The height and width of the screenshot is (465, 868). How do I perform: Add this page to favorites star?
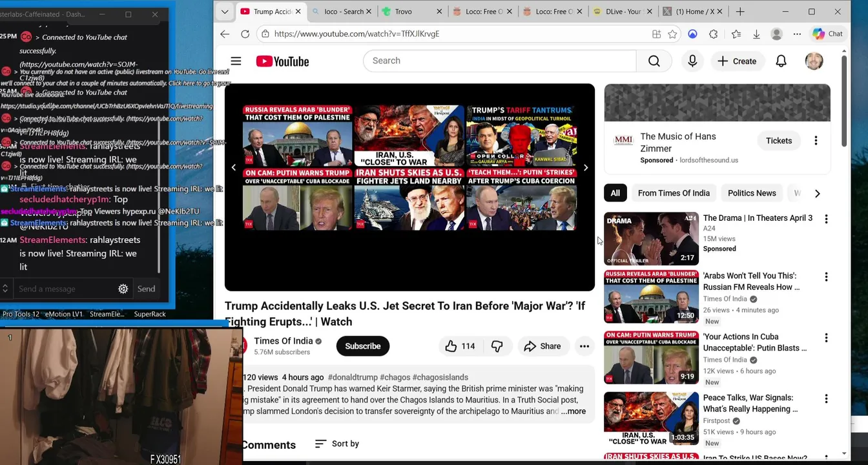672,34
